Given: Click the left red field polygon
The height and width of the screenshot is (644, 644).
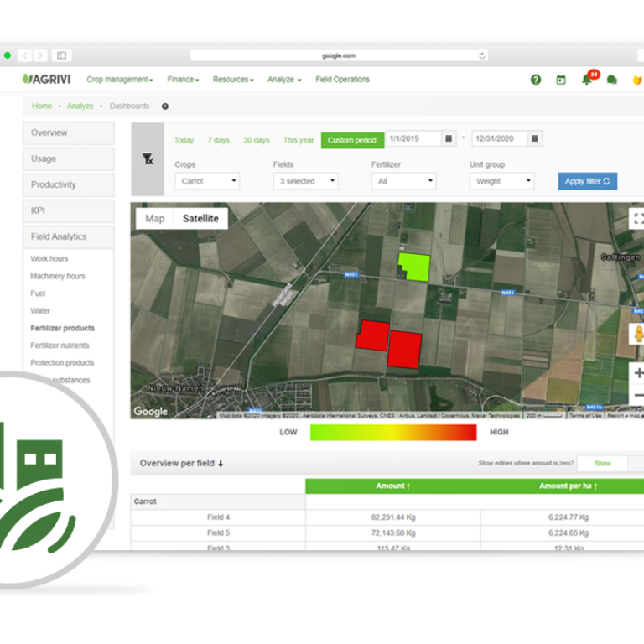Looking at the screenshot, I should coord(372,336).
